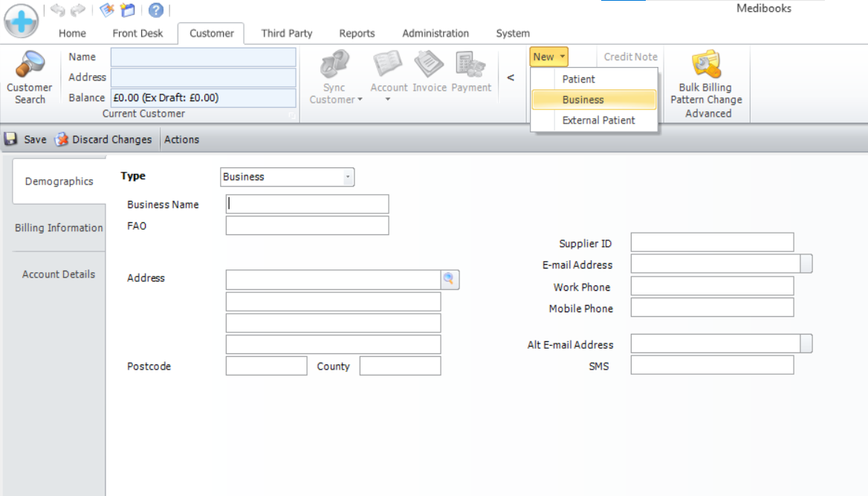The height and width of the screenshot is (496, 868).
Task: Open the E-mail Address dropdown button
Action: 806,264
